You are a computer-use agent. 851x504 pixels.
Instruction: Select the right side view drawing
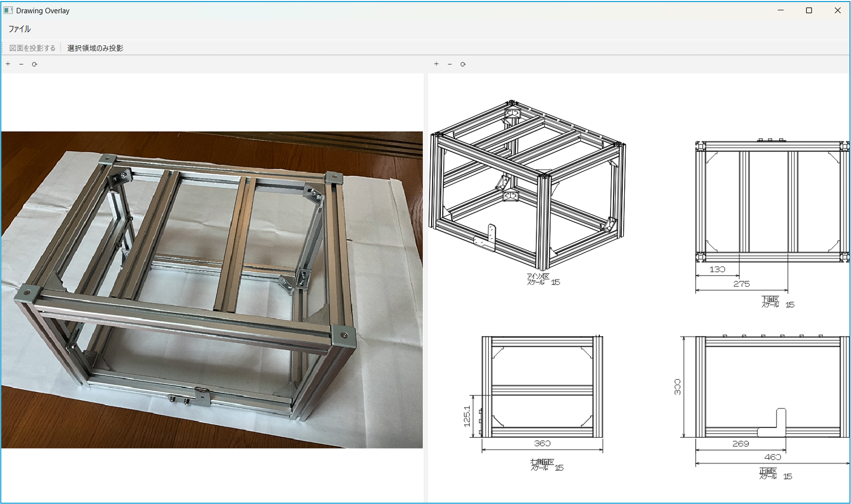tap(542, 387)
